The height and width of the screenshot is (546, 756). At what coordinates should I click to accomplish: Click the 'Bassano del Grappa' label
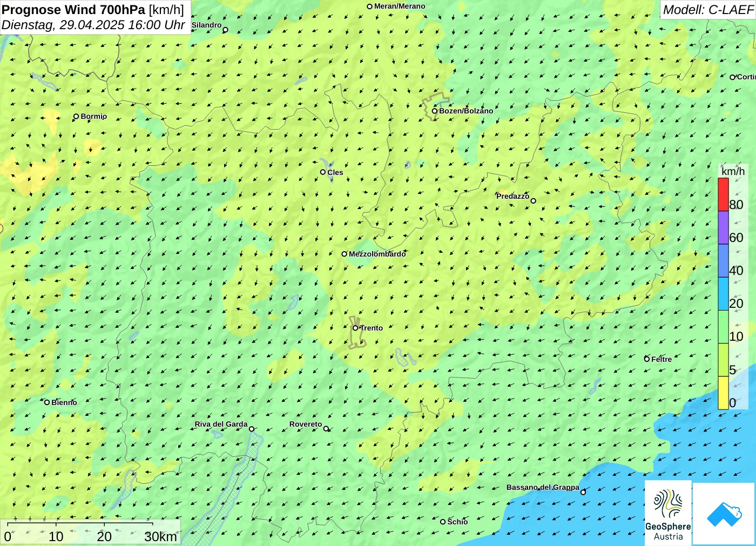pos(543,487)
